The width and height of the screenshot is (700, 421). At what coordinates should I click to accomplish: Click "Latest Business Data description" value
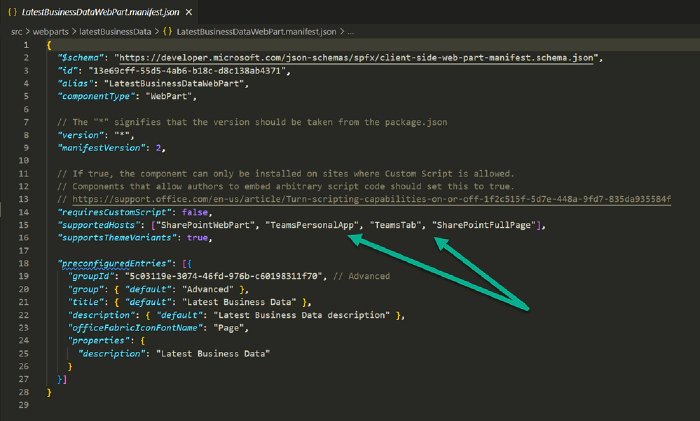click(301, 315)
